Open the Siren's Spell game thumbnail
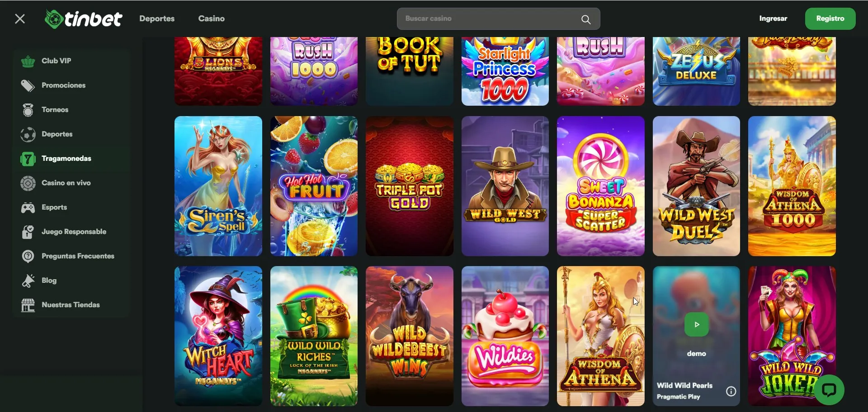The width and height of the screenshot is (868, 412). point(218,186)
